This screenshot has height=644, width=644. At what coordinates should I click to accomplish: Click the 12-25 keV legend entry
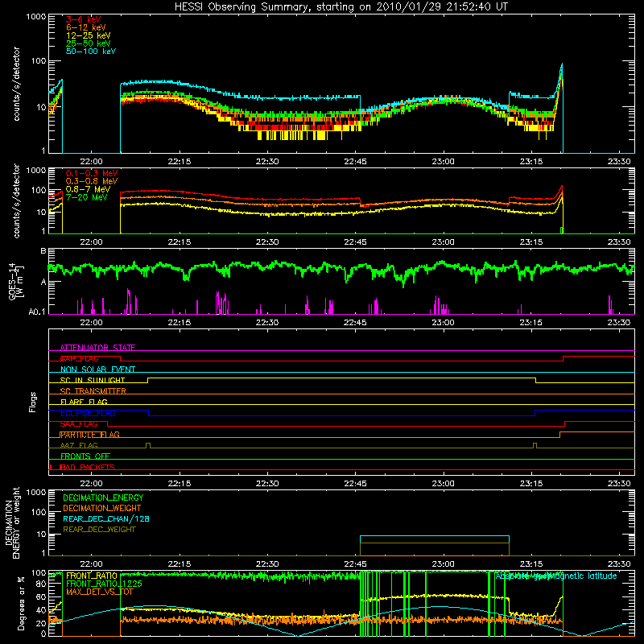[x=88, y=35]
